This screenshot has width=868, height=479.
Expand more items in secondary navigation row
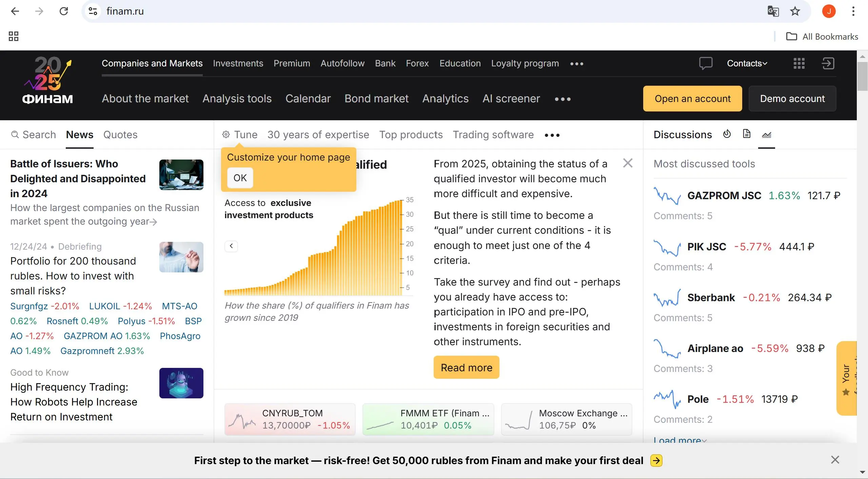(563, 99)
